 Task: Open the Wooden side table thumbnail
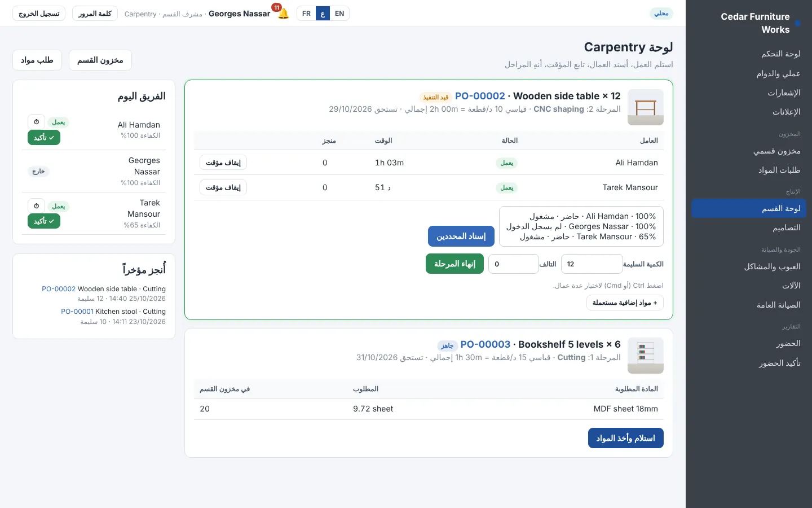coord(646,107)
